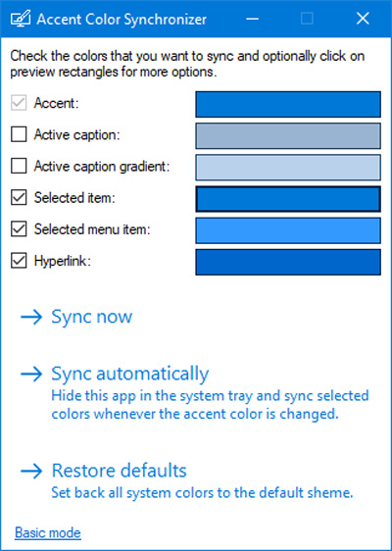The height and width of the screenshot is (551, 392).
Task: Open the Active caption color preview rectangle
Action: pos(288,135)
